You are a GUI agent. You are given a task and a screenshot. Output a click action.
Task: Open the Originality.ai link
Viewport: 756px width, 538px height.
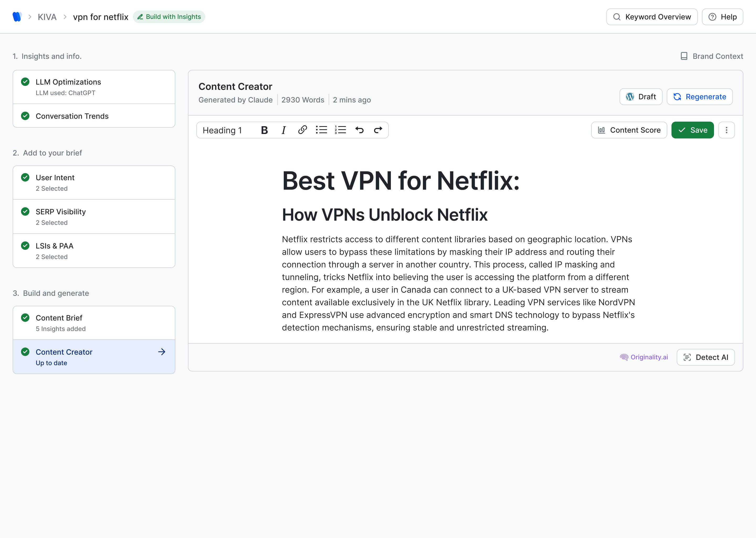[644, 357]
